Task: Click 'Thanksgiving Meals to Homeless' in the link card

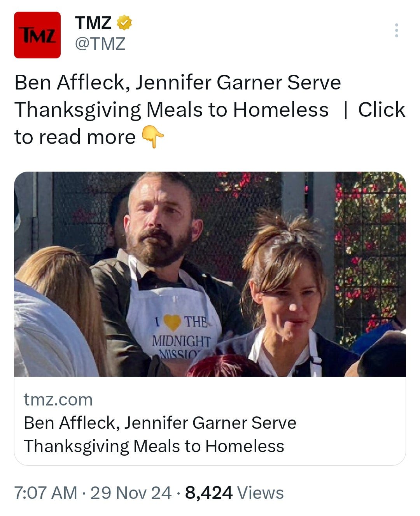Action: click(154, 446)
